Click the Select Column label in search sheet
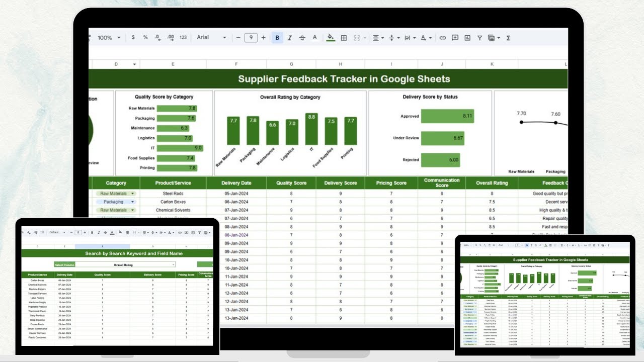The height and width of the screenshot is (362, 644). [x=64, y=264]
